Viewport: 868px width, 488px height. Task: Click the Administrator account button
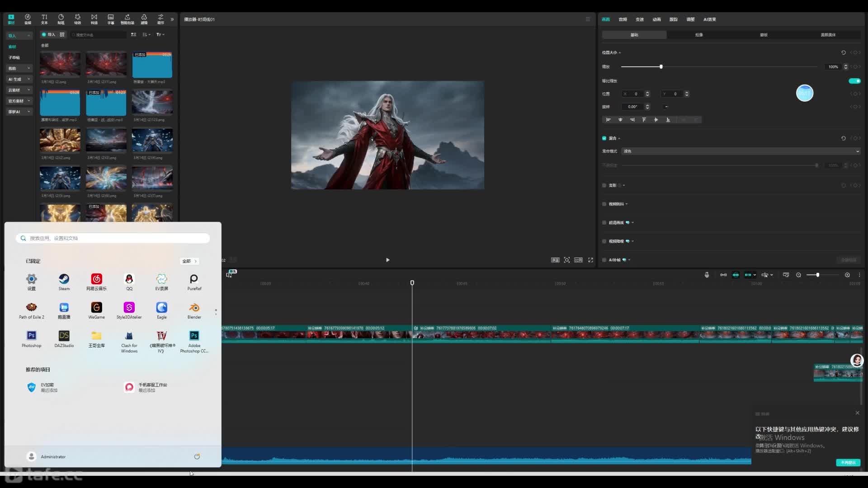tap(47, 456)
